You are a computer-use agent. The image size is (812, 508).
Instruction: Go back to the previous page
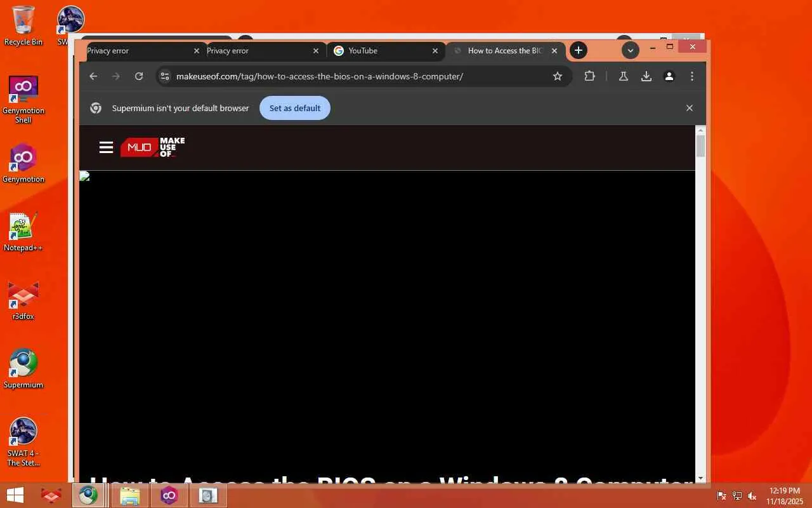click(x=93, y=76)
